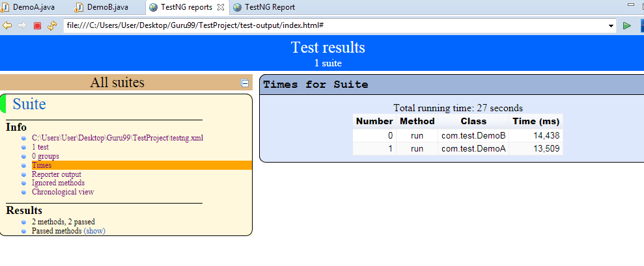Open the Reporter output link

[x=57, y=174]
